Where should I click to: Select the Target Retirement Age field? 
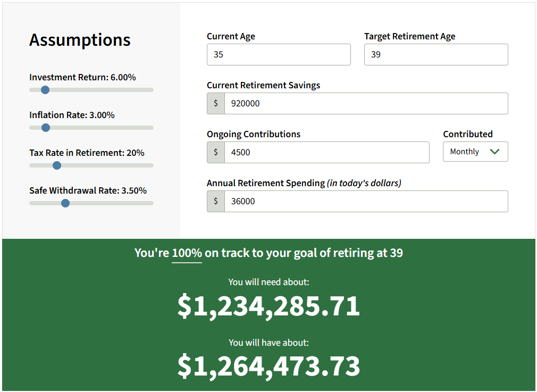(x=436, y=55)
